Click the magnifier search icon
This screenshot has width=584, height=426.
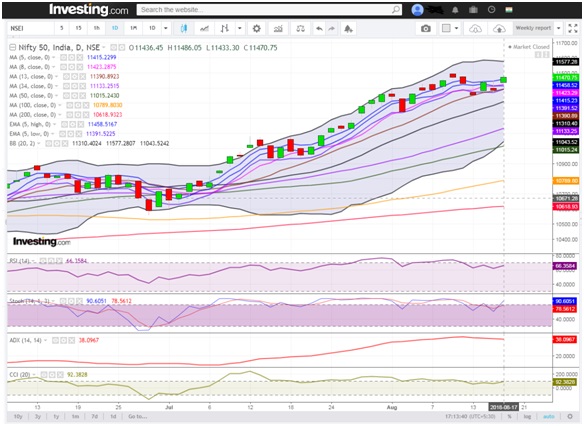click(x=396, y=10)
